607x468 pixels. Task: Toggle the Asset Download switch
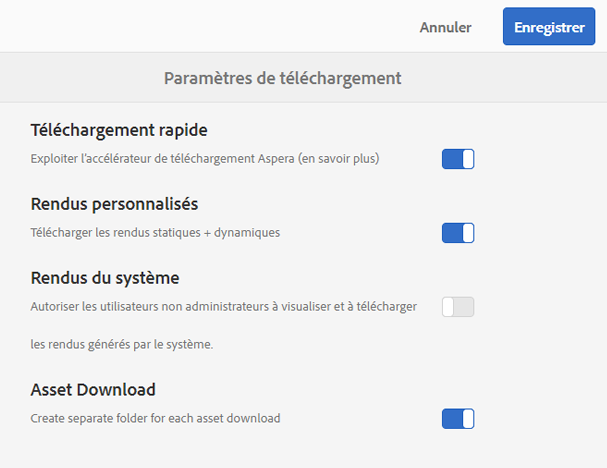(x=458, y=418)
